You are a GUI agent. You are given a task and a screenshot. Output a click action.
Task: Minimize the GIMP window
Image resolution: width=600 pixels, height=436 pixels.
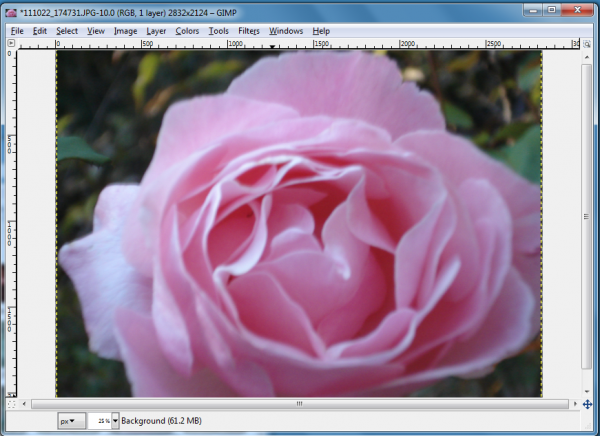pos(533,10)
